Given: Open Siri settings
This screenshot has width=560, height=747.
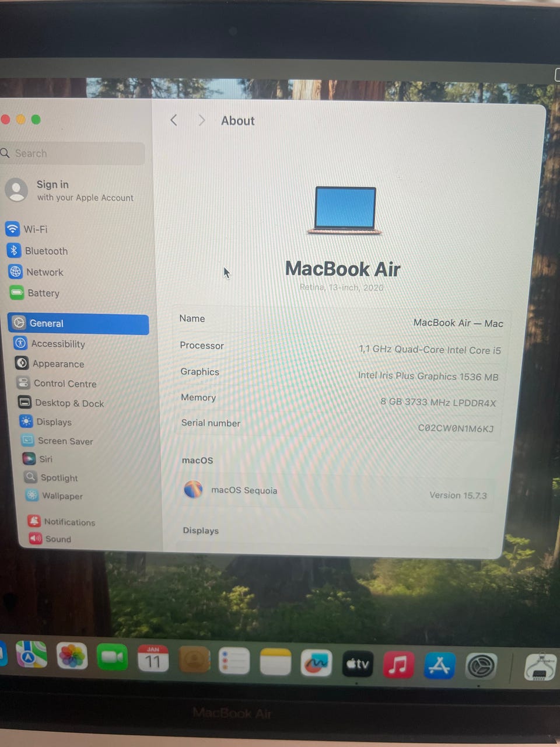Looking at the screenshot, I should (x=37, y=459).
